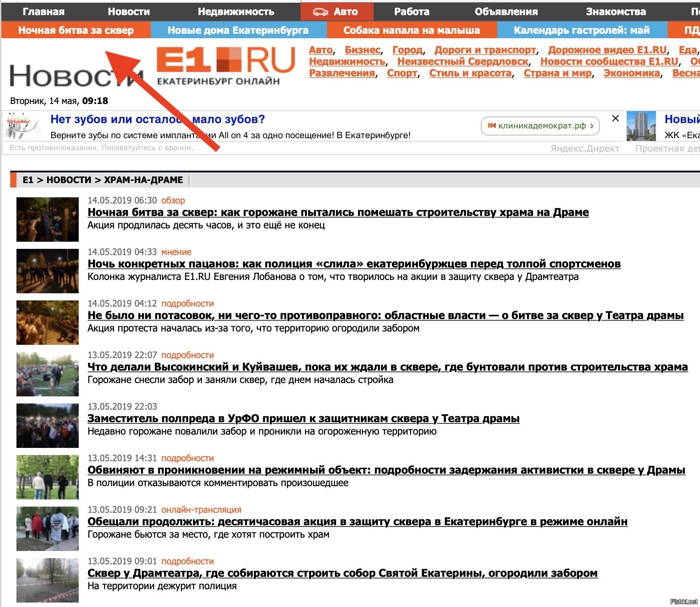The width and height of the screenshot is (700, 607).
Task: Go to the Недвижимость top menu item
Action: click(x=236, y=12)
